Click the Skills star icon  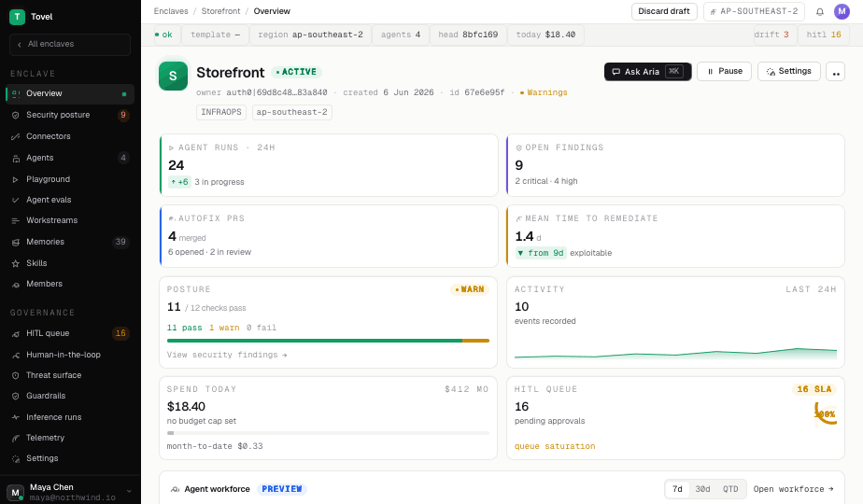click(15, 263)
